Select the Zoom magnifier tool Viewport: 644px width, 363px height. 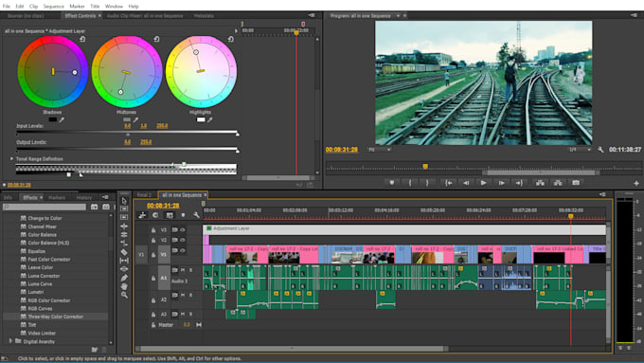coord(124,295)
